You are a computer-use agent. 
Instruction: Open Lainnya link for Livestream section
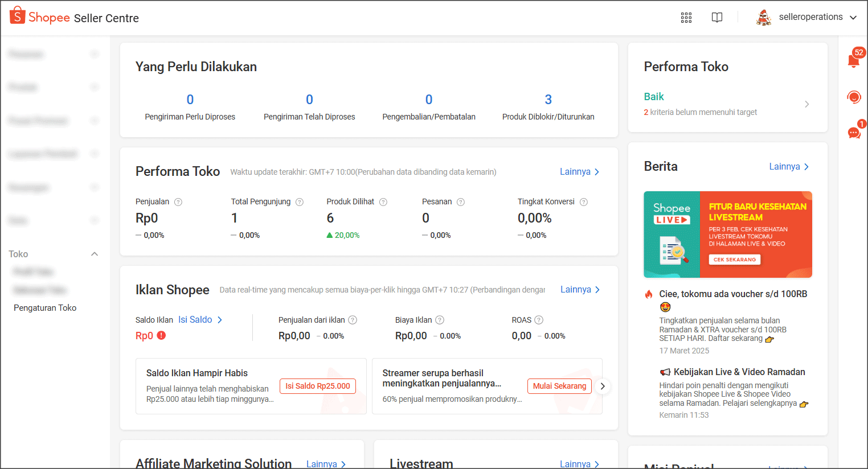pyautogui.click(x=580, y=464)
